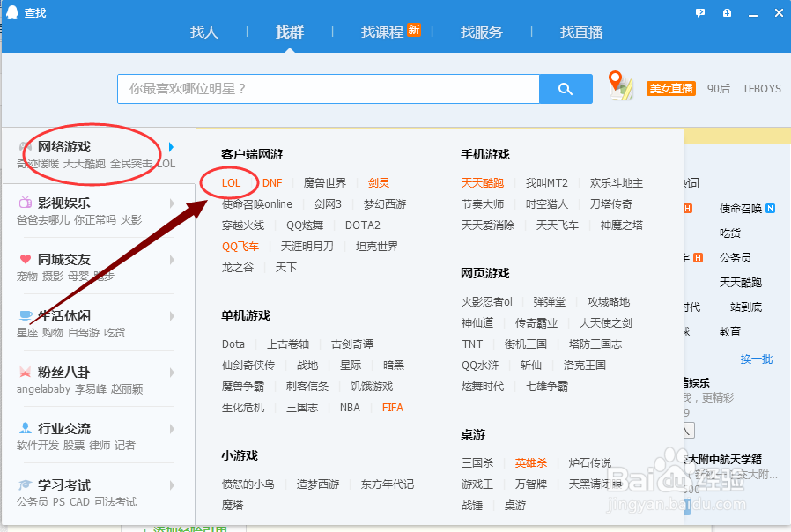The width and height of the screenshot is (791, 532).
Task: Click the cup icon beside 生活休闲
Action: (x=26, y=315)
